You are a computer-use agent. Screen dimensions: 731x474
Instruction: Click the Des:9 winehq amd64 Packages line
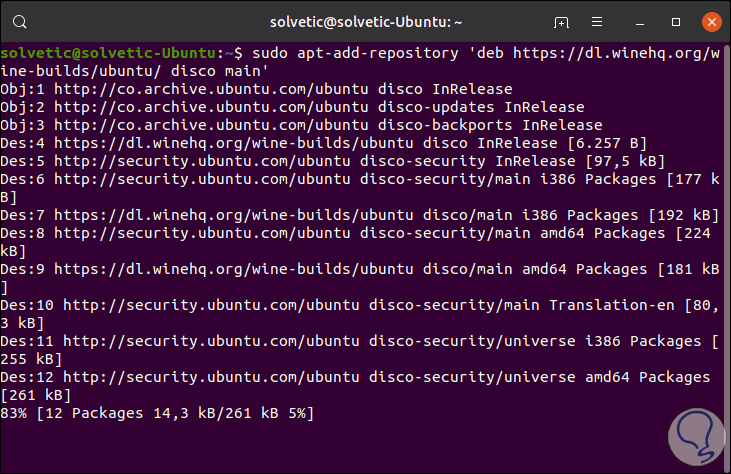360,278
